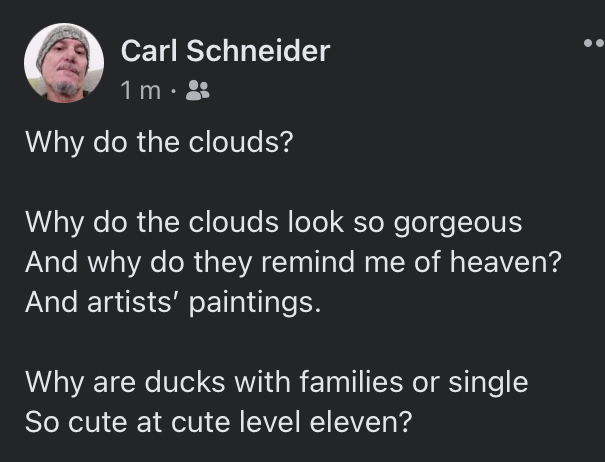The height and width of the screenshot is (462, 605).
Task: Open Carl Schneider's profile picture
Action: 64,63
